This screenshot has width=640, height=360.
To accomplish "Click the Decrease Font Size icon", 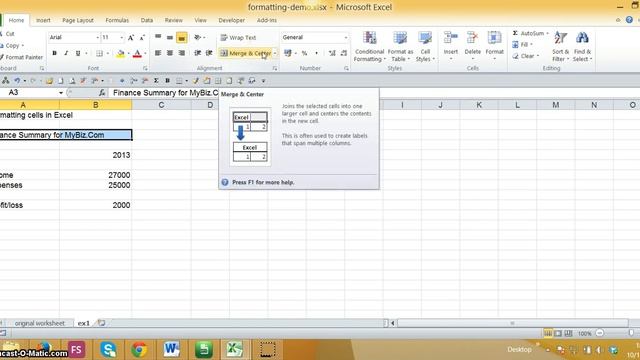I will click(x=142, y=38).
